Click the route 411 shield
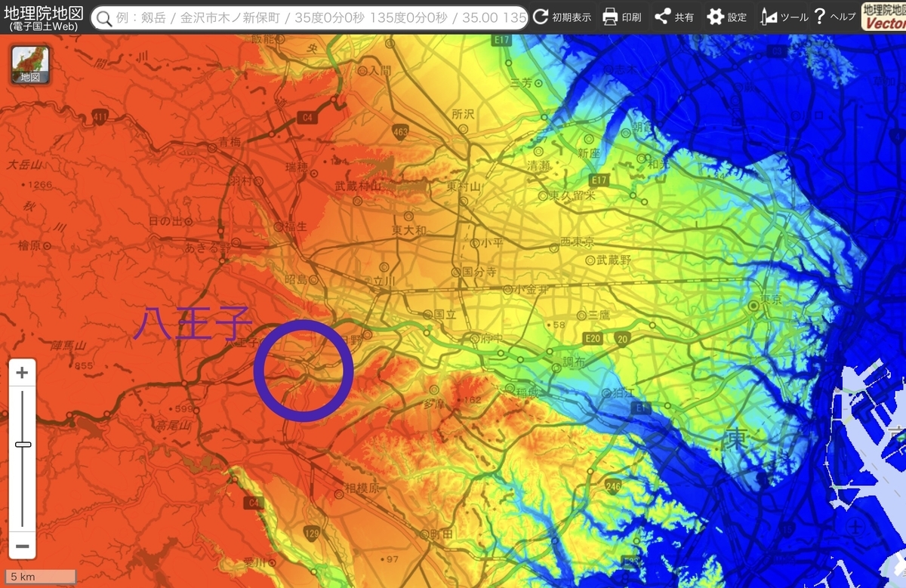The width and height of the screenshot is (906, 588). point(100,115)
